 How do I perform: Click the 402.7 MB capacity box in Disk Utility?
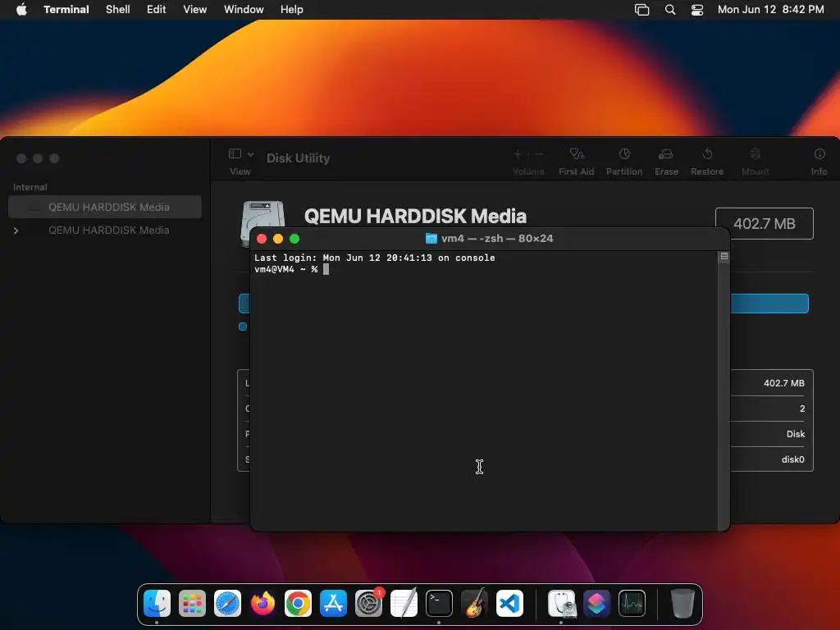765,223
